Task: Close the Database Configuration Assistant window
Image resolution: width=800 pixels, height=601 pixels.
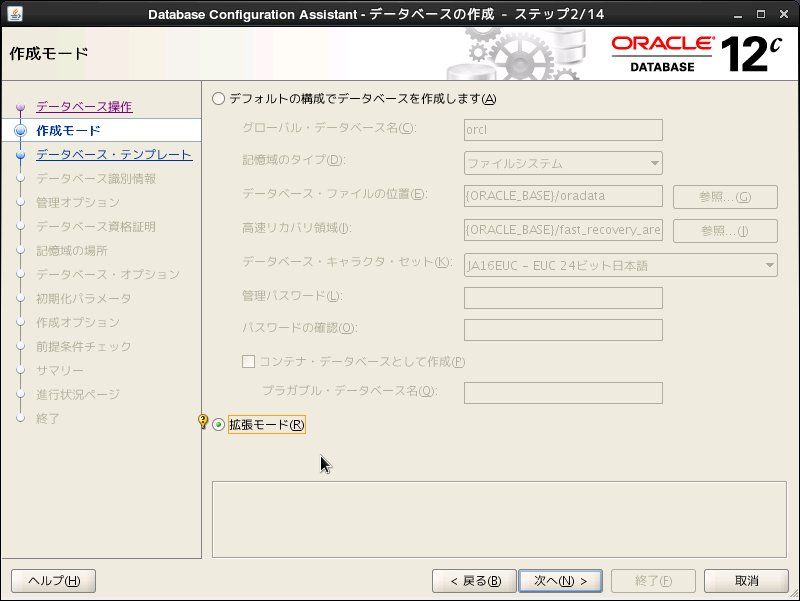Action: pyautogui.click(x=784, y=14)
